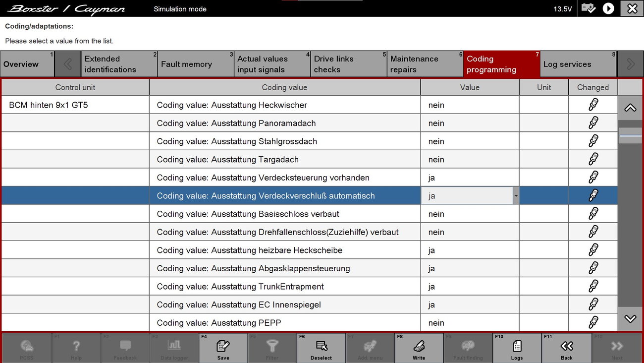Click the Back double-arrow icon
This screenshot has height=363, width=644.
566,346
